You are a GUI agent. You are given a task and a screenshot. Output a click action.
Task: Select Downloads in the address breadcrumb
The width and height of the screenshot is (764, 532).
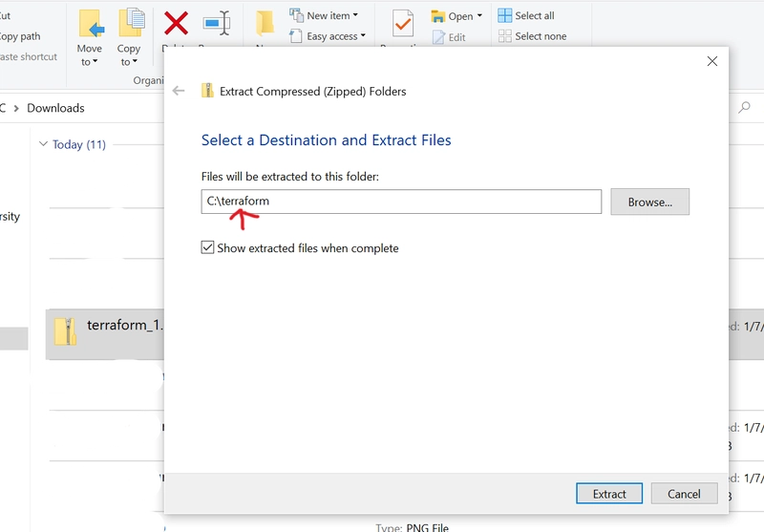click(55, 108)
